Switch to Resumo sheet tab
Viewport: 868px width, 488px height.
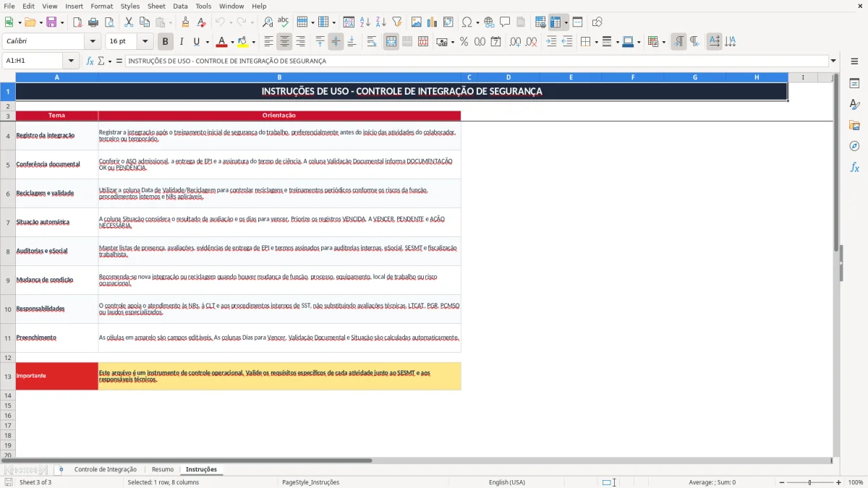coord(163,470)
